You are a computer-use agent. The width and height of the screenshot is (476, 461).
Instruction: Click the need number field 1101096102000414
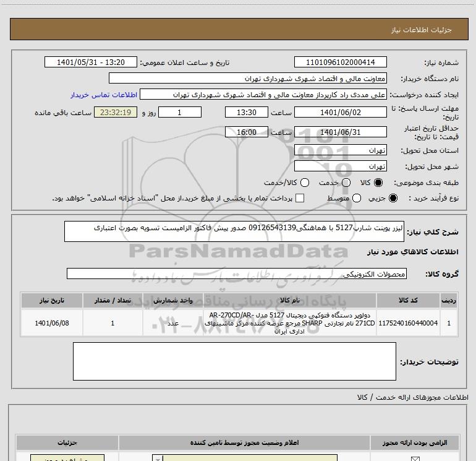(x=340, y=62)
